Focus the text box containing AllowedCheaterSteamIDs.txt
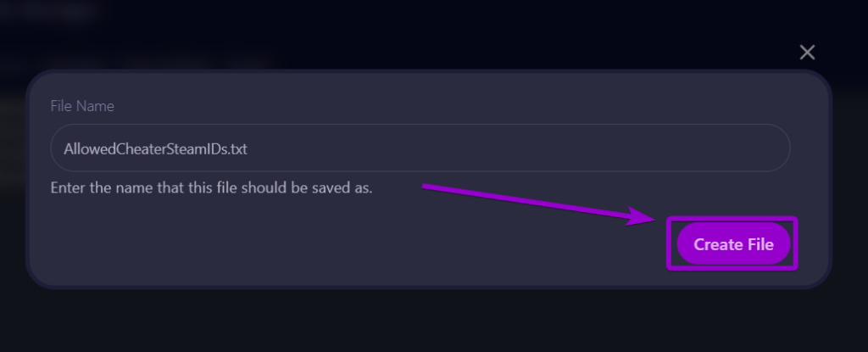Image resolution: width=868 pixels, height=352 pixels. pos(420,148)
